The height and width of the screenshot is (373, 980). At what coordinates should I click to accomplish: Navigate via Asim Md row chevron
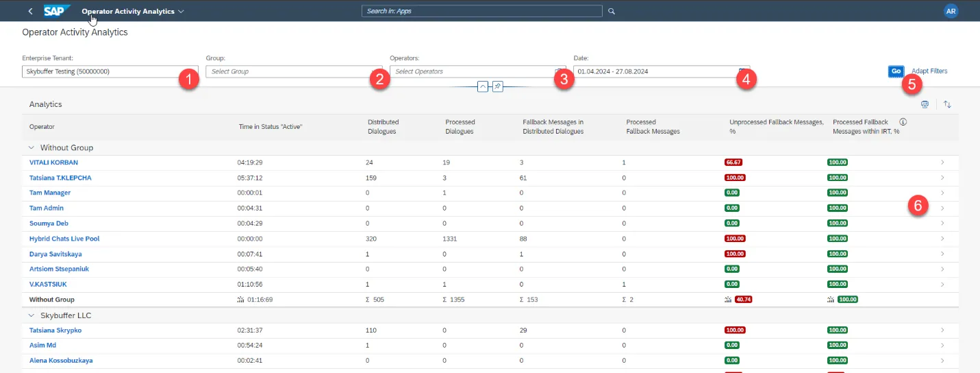[x=942, y=345]
